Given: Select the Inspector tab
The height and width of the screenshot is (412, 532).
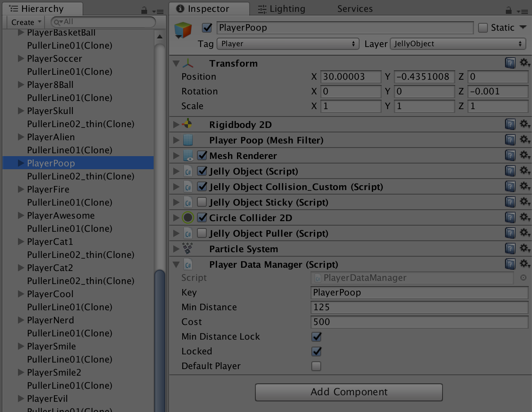Looking at the screenshot, I should click(x=209, y=9).
